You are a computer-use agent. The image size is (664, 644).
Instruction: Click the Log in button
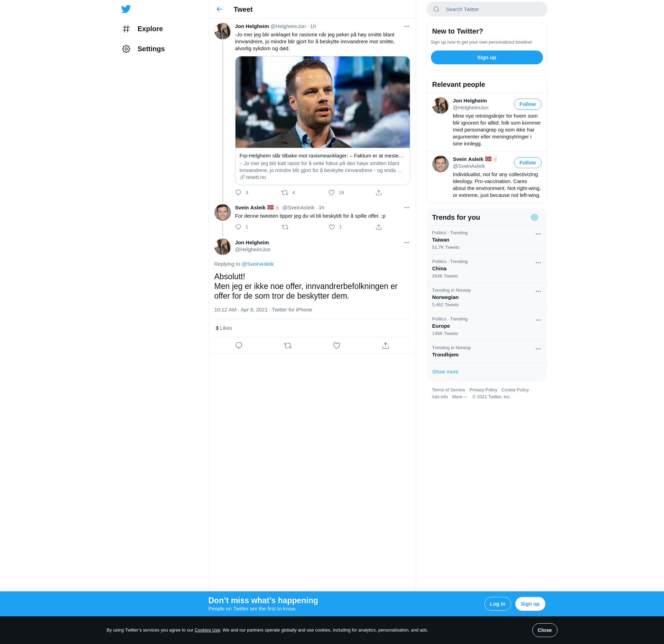click(497, 604)
